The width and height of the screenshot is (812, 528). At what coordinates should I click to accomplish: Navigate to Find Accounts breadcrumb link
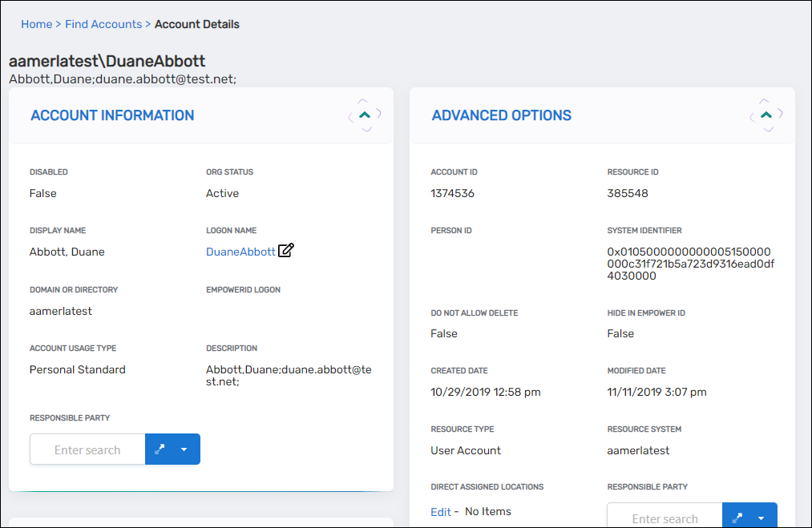103,24
